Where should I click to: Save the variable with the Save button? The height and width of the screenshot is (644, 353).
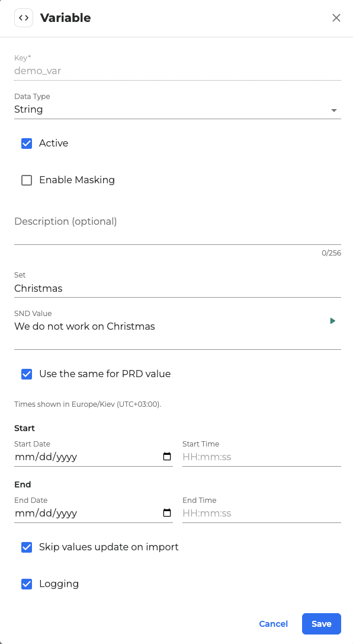(x=322, y=624)
